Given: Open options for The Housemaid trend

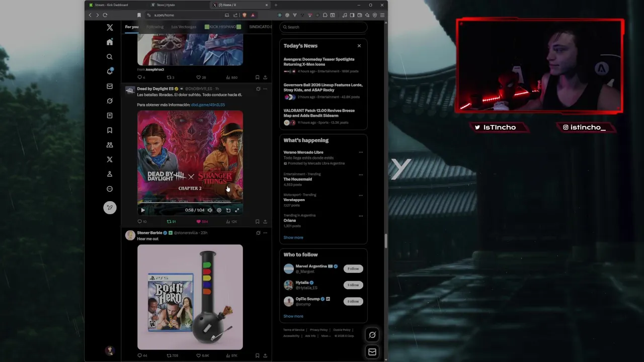Looking at the screenshot, I should click(x=361, y=175).
